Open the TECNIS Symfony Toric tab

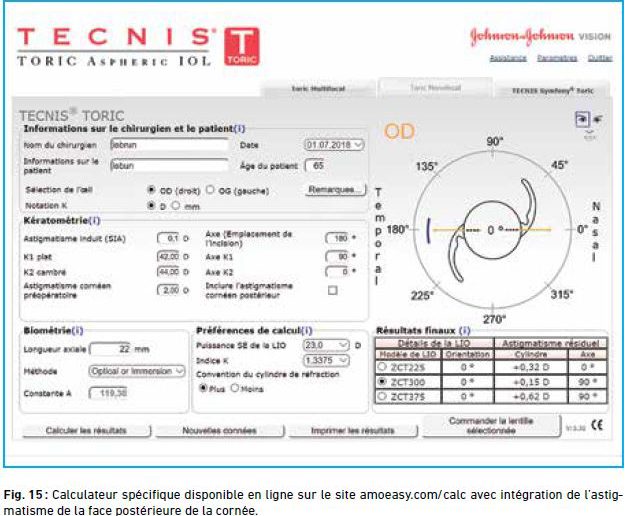(552, 90)
